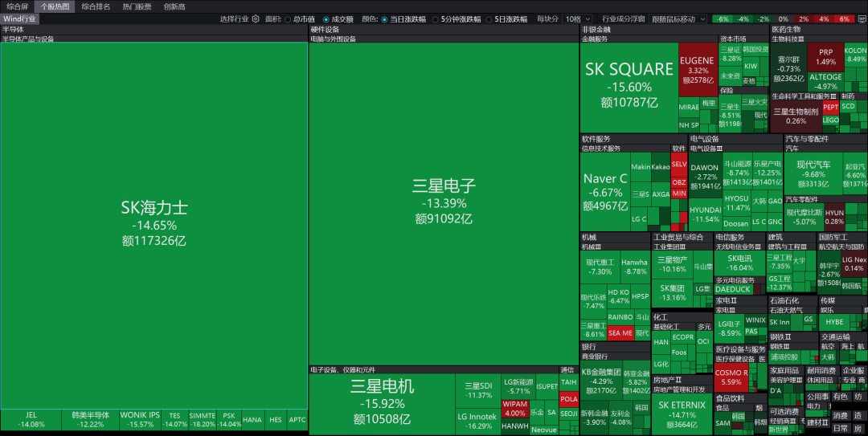Expand the 汽车与零配件 sector header
This screenshot has height=436, width=868.
point(826,139)
